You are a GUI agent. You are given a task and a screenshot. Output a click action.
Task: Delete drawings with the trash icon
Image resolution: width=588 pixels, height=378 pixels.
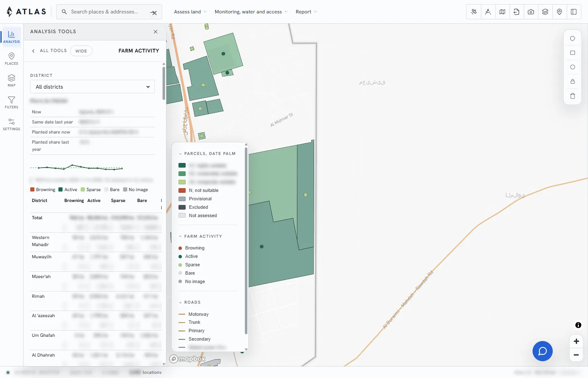[572, 96]
